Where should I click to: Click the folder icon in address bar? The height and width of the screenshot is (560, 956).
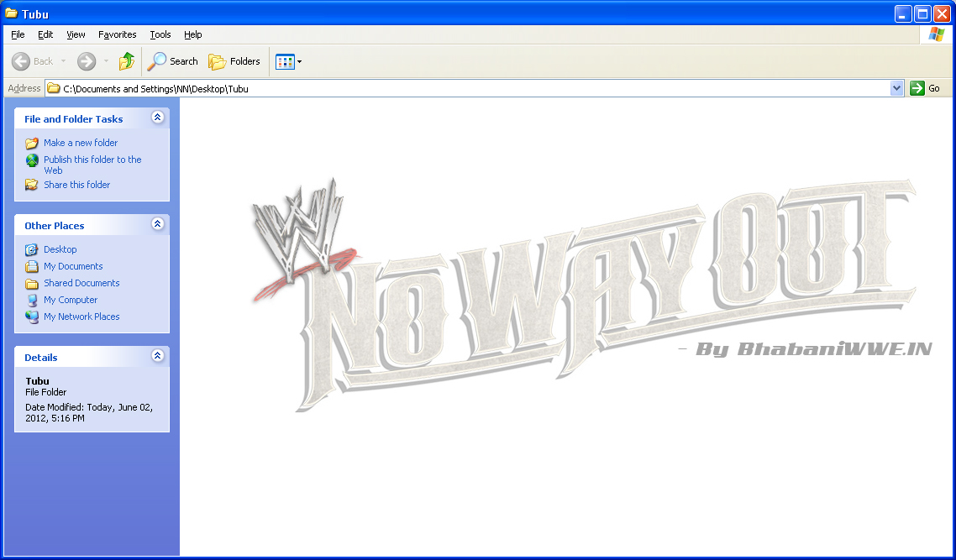54,88
